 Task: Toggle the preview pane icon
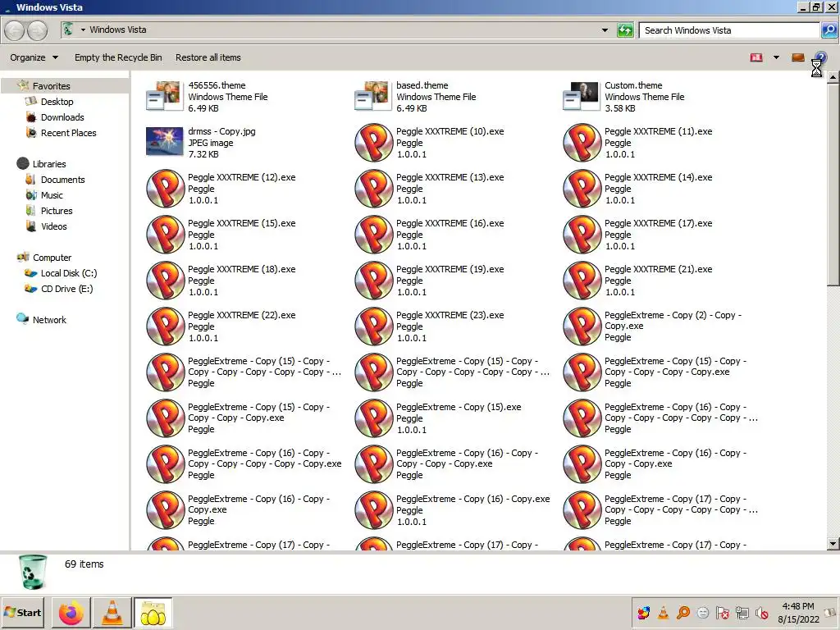coord(797,57)
